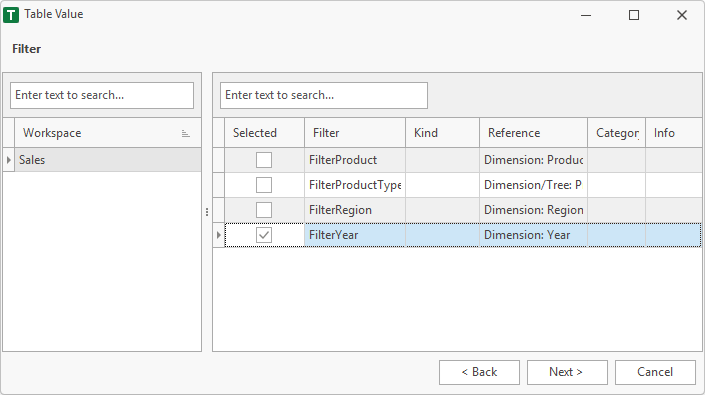Screen dimensions: 705x395
Task: Select the FilterRegion name cell
Action: click(x=355, y=210)
